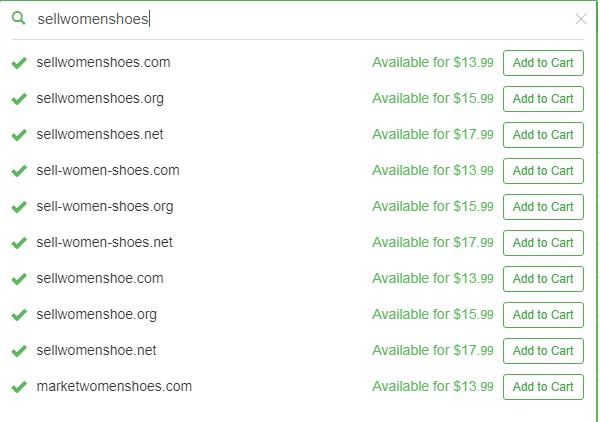600x422 pixels.
Task: Add sellwomenshoes.com to cart
Action: click(543, 63)
